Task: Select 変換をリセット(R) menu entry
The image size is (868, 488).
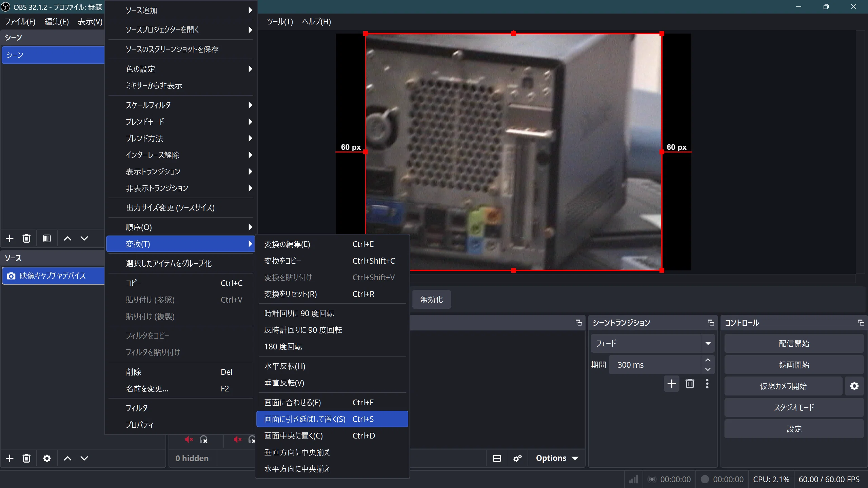Action: click(332, 294)
